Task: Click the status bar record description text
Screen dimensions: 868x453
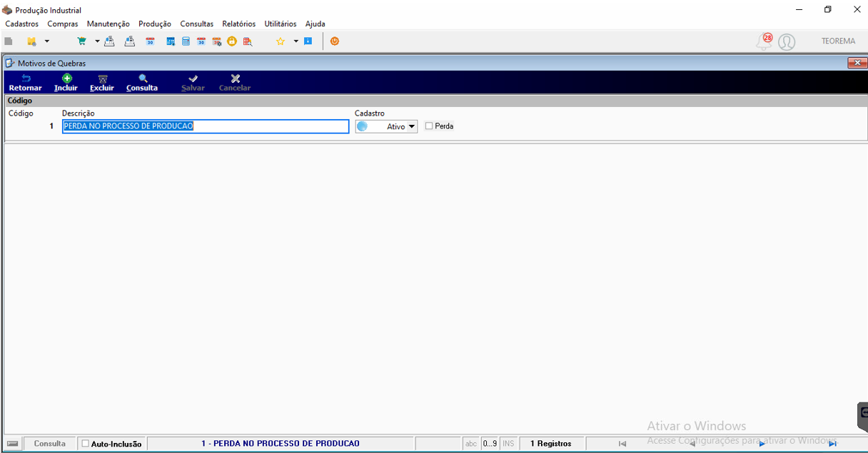Action: click(x=281, y=444)
